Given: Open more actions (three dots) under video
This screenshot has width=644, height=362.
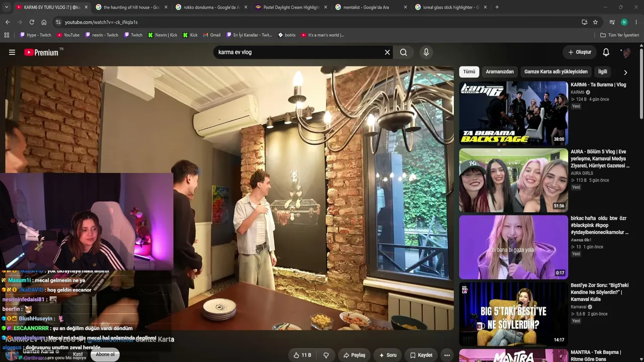Looking at the screenshot, I should pos(447,355).
